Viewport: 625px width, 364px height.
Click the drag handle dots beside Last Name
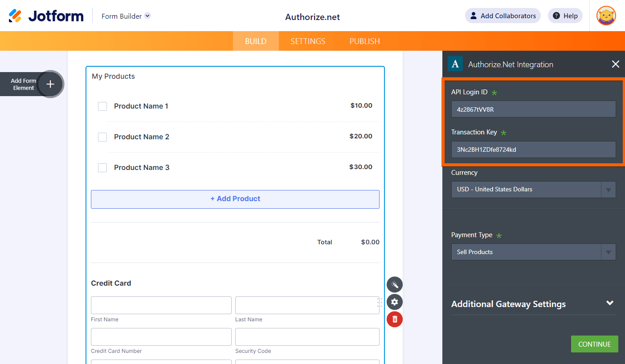pyautogui.click(x=380, y=303)
